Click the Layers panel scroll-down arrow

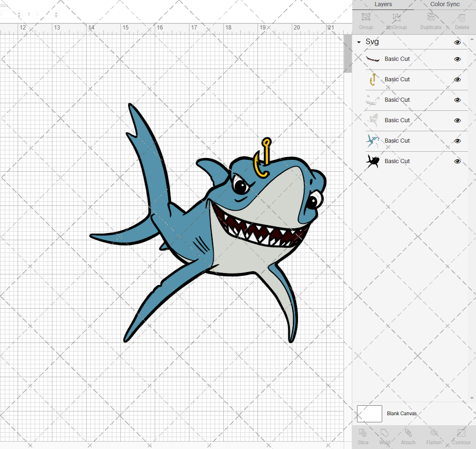pos(472,398)
